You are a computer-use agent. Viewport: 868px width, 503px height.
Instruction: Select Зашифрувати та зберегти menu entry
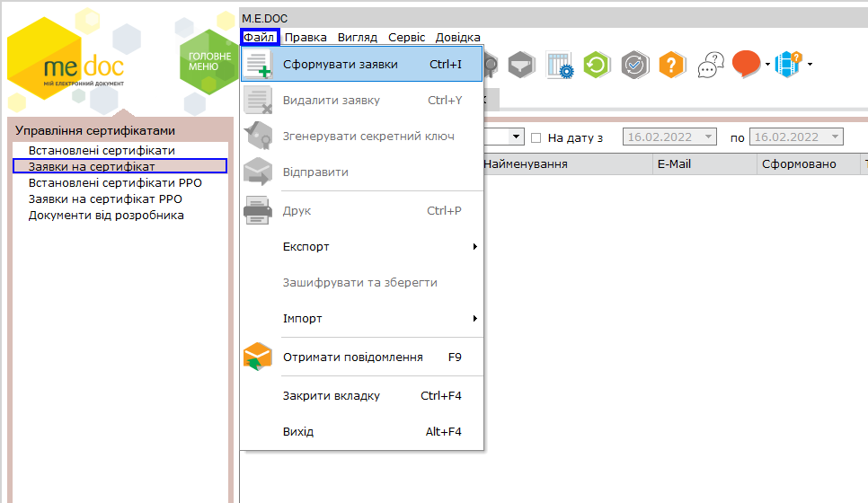point(362,283)
